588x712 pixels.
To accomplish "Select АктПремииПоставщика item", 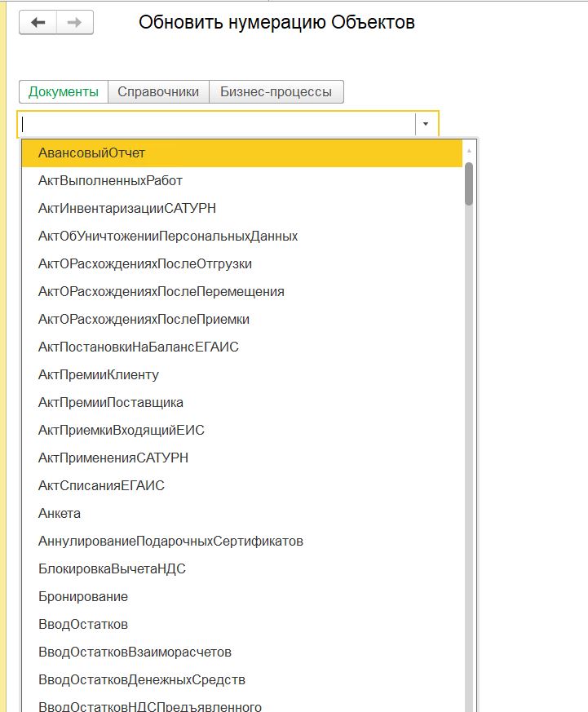I will (242, 402).
